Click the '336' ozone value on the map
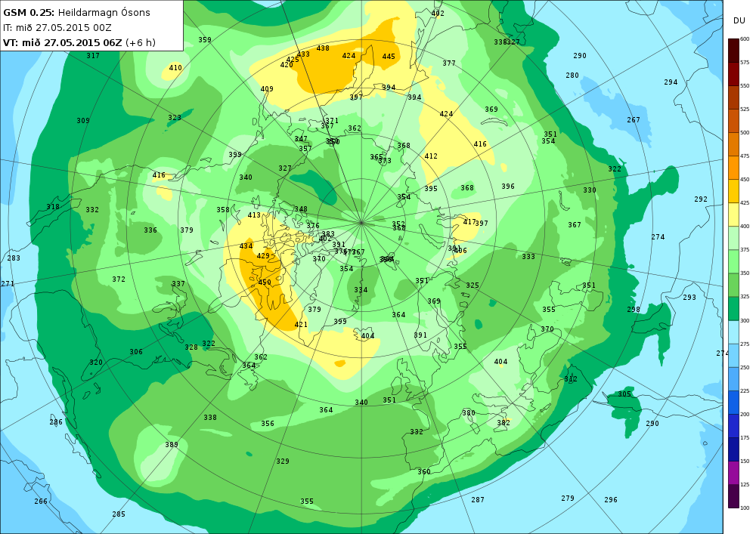Viewport: 756px width, 534px height. click(150, 230)
